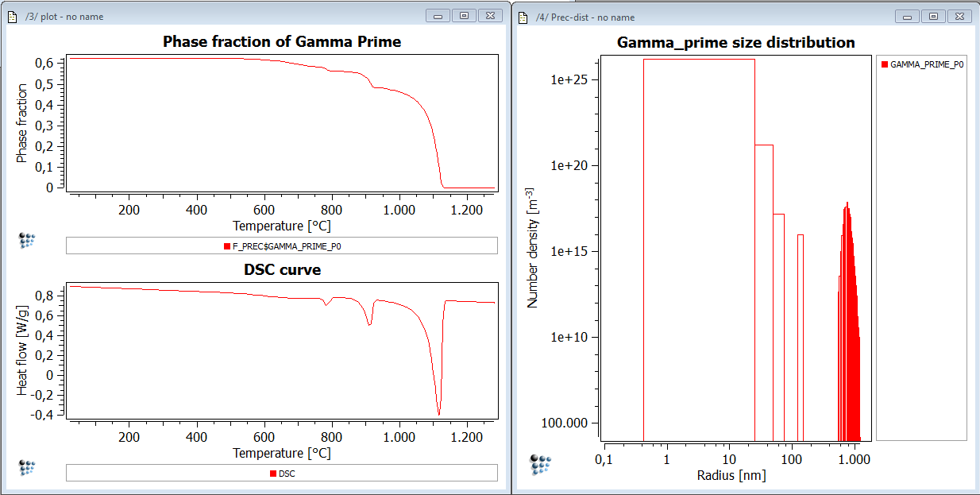Select the DSC legend label

[x=286, y=474]
